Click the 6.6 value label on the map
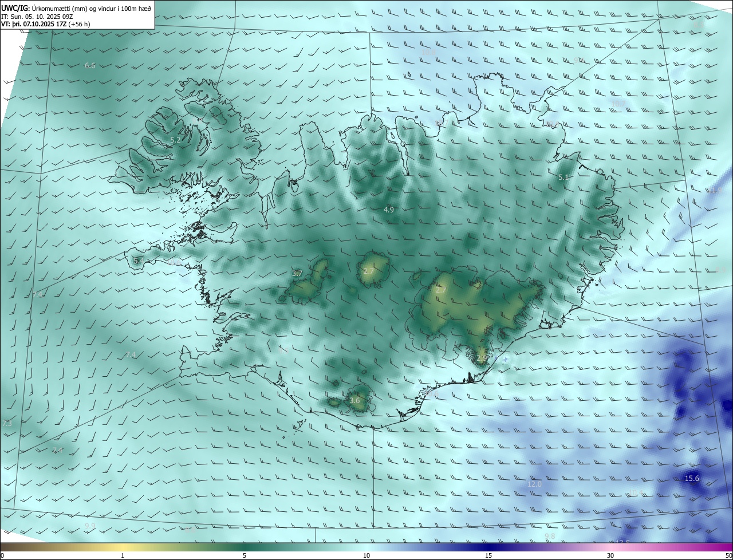This screenshot has width=733, height=560. [90, 66]
